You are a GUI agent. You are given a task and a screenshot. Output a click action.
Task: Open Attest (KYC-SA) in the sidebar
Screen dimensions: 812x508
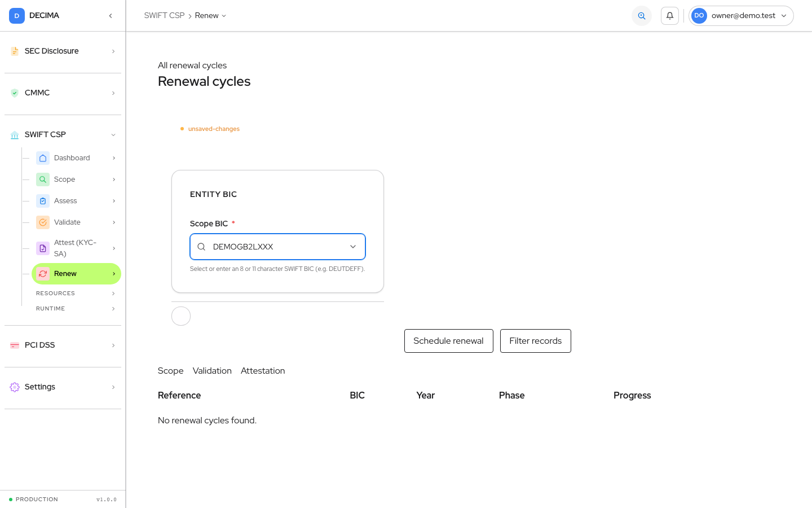[76, 248]
